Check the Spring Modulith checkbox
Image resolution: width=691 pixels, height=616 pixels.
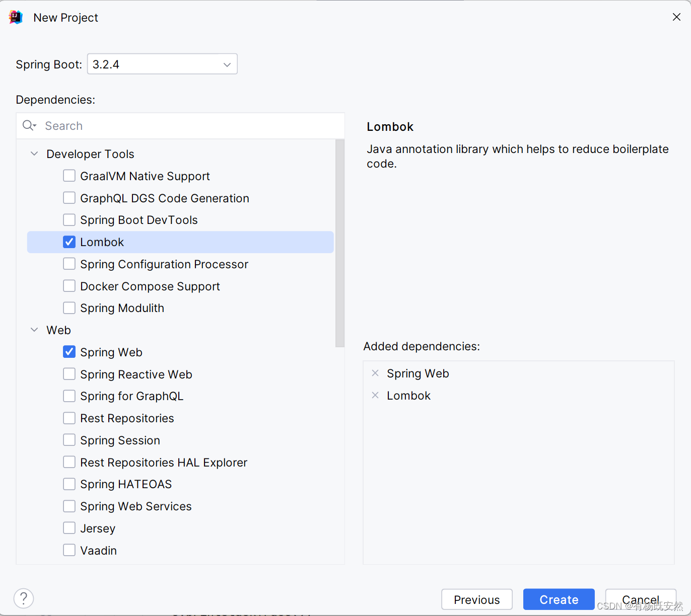click(69, 307)
